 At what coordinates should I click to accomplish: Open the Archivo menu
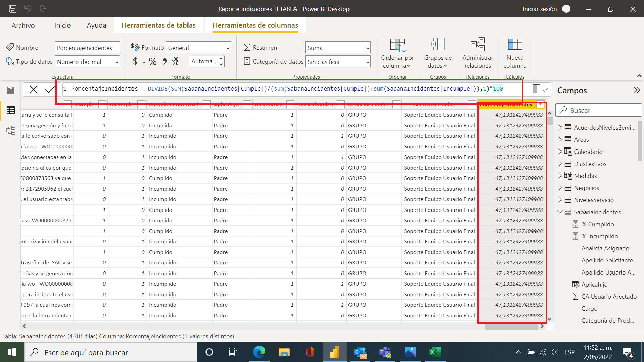point(23,25)
